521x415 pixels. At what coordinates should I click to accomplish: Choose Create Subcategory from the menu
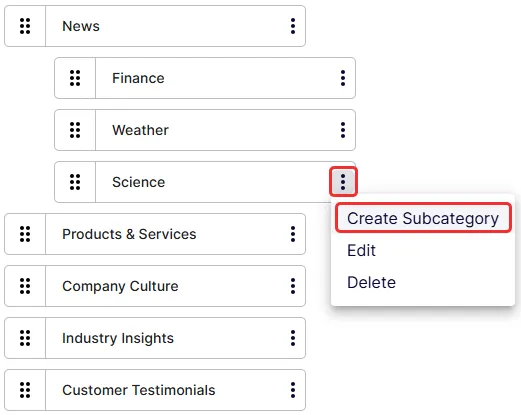coord(423,218)
